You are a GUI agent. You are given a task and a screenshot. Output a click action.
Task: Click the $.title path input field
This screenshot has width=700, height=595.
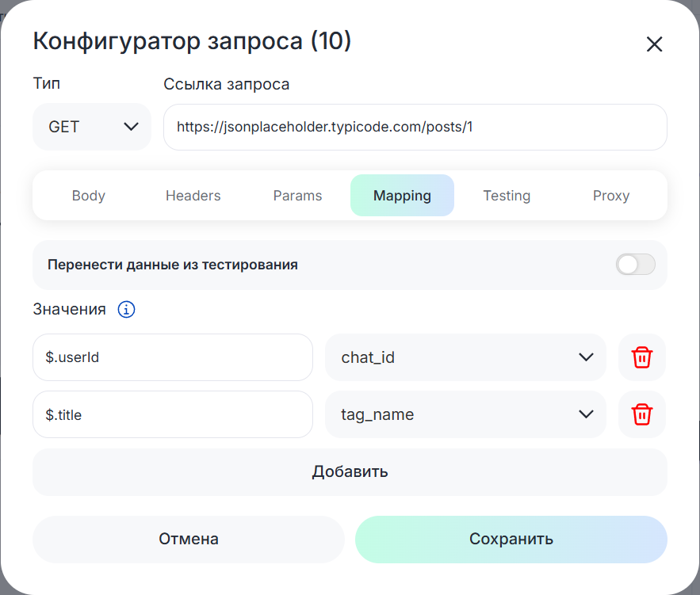click(173, 414)
